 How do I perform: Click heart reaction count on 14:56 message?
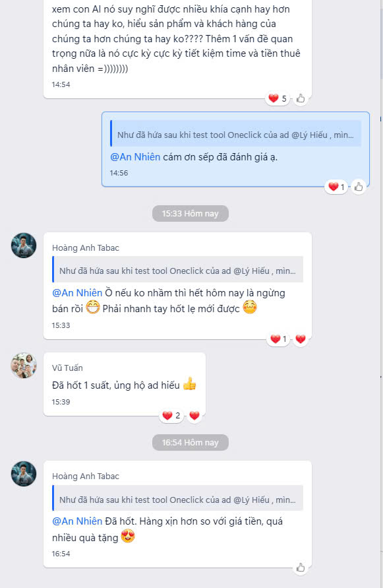(x=337, y=187)
